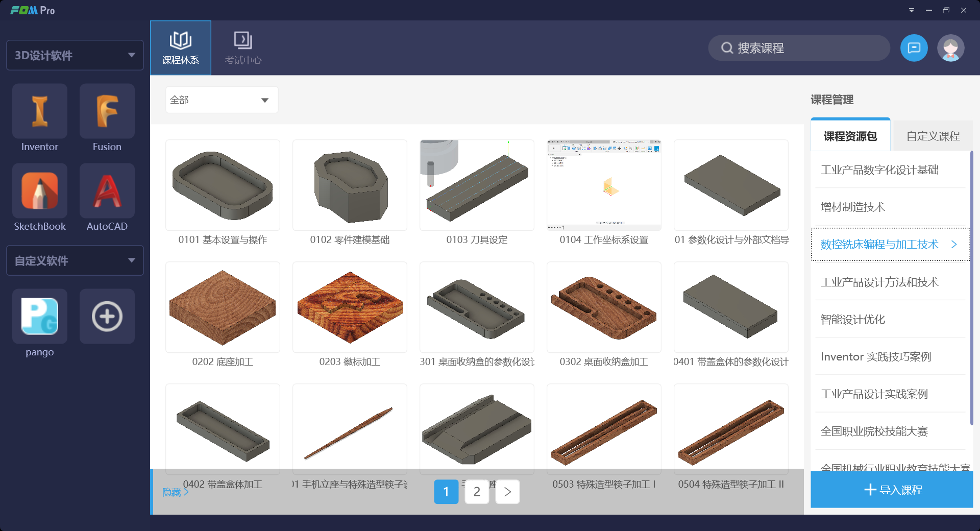Screen dimensions: 980x531
Task: Select the 课程资源包 tab
Action: coord(850,136)
